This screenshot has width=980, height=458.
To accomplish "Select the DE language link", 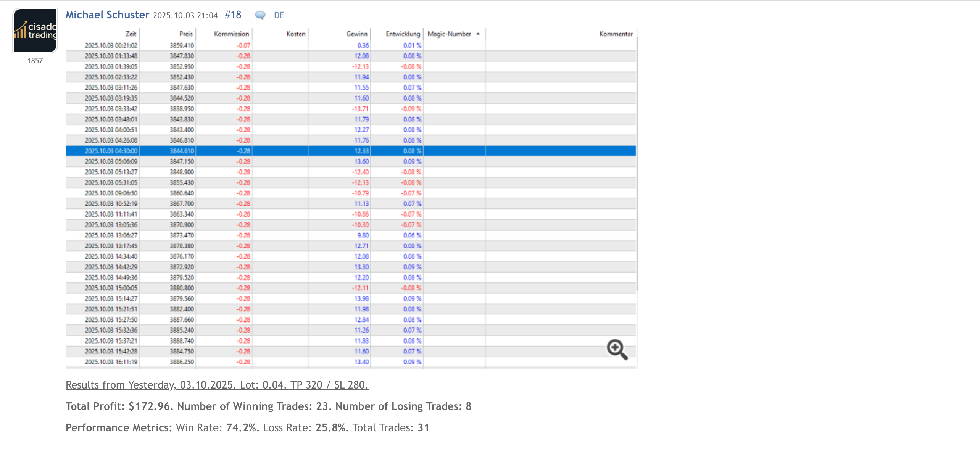I will (x=279, y=15).
